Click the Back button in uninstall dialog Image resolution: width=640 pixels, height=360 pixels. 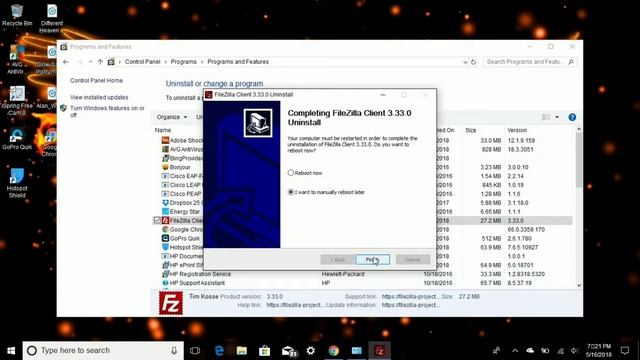[x=338, y=260]
